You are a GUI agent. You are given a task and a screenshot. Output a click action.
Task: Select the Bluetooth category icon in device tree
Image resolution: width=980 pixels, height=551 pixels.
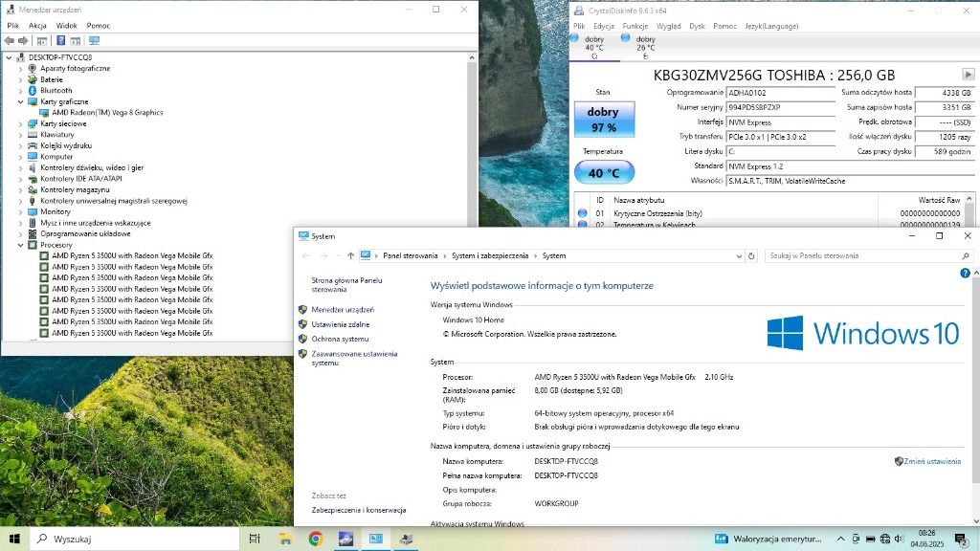point(33,91)
